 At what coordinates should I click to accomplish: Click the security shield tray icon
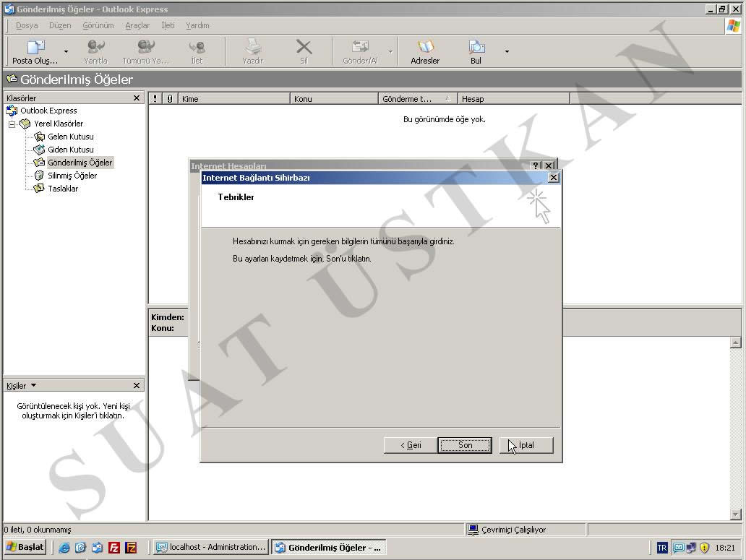705,548
